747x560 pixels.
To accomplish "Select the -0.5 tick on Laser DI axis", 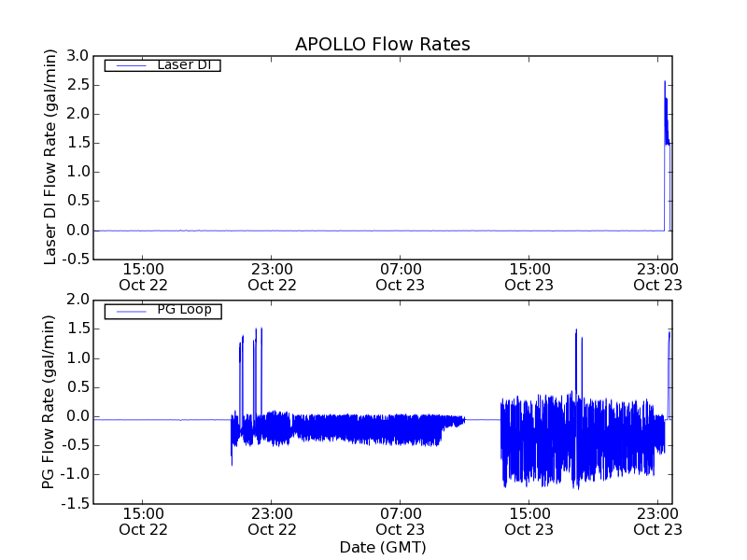I will [76, 259].
